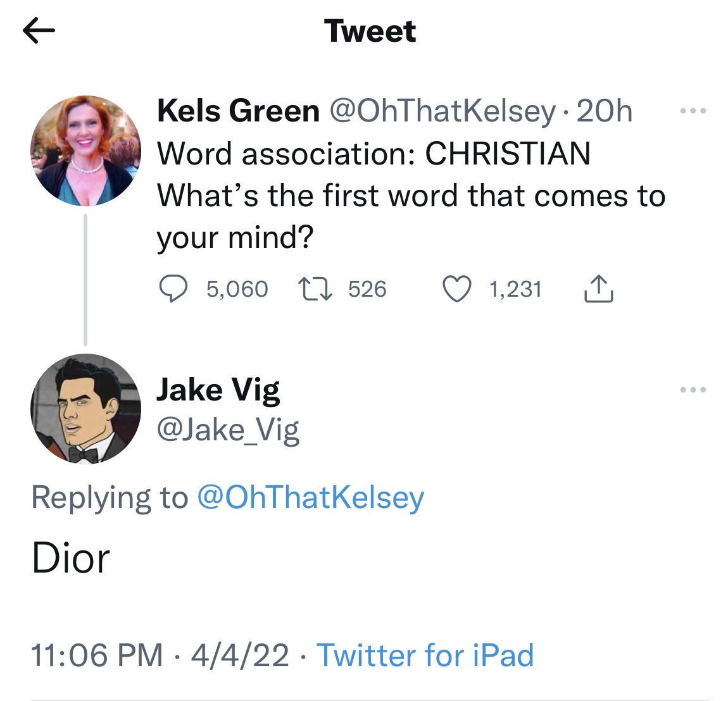Select the @Jake_Vig handle text
The width and height of the screenshot is (728, 701).
tap(228, 430)
